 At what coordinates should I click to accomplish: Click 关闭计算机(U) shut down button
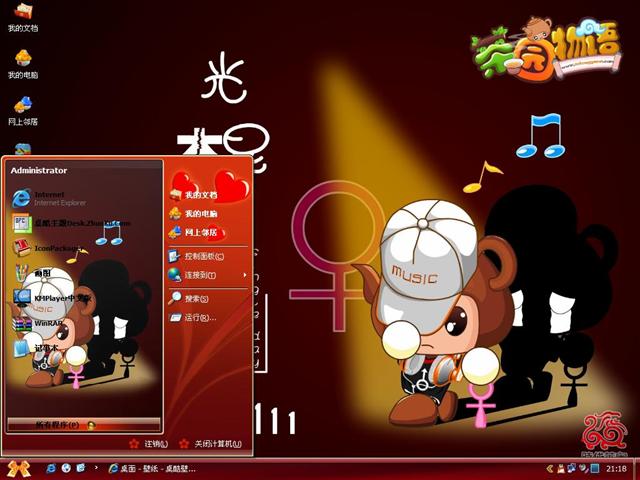211,444
